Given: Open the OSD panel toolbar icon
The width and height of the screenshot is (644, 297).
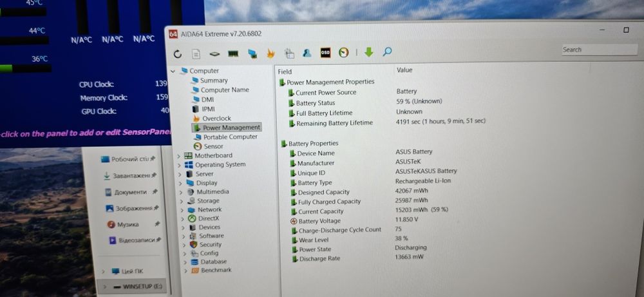Looking at the screenshot, I should [325, 53].
